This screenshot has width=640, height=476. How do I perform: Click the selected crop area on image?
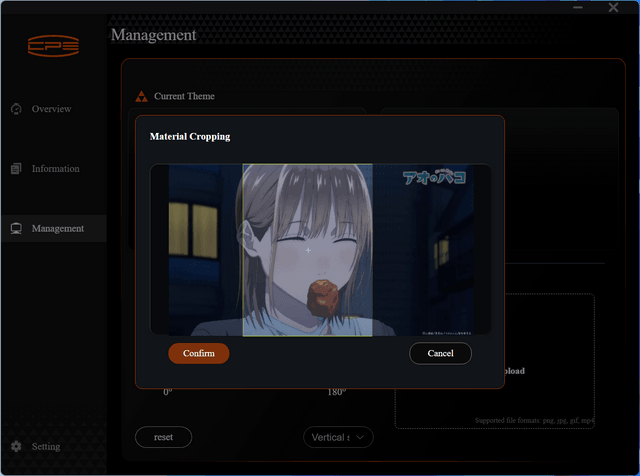(307, 250)
